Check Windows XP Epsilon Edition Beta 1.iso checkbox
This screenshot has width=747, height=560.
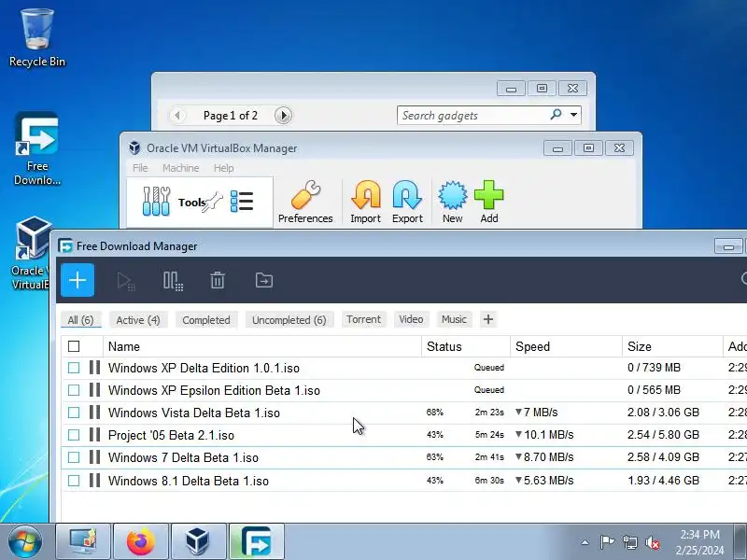74,390
